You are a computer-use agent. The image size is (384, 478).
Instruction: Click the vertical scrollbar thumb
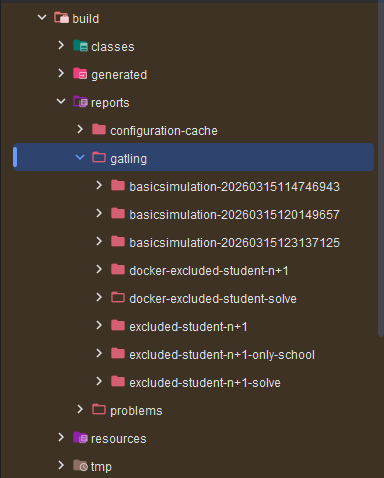(x=381, y=168)
